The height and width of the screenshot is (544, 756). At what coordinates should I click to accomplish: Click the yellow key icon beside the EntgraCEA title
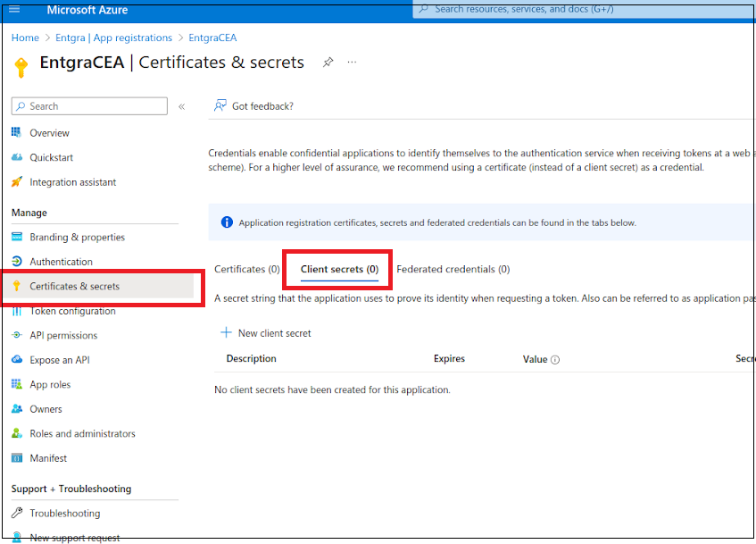(x=21, y=67)
